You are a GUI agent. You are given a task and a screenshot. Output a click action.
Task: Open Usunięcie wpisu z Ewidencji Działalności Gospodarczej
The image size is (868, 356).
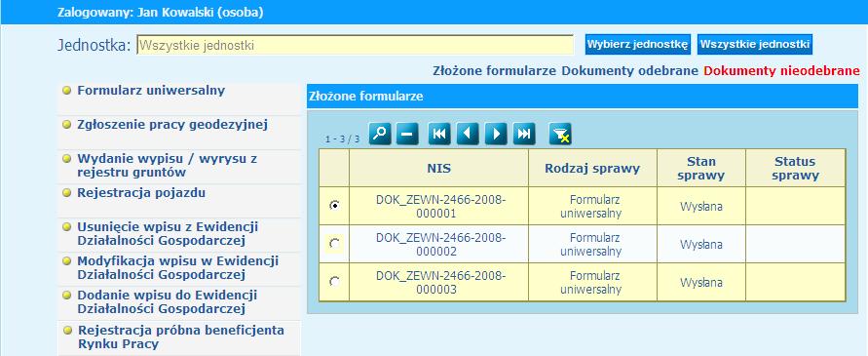coord(168,234)
